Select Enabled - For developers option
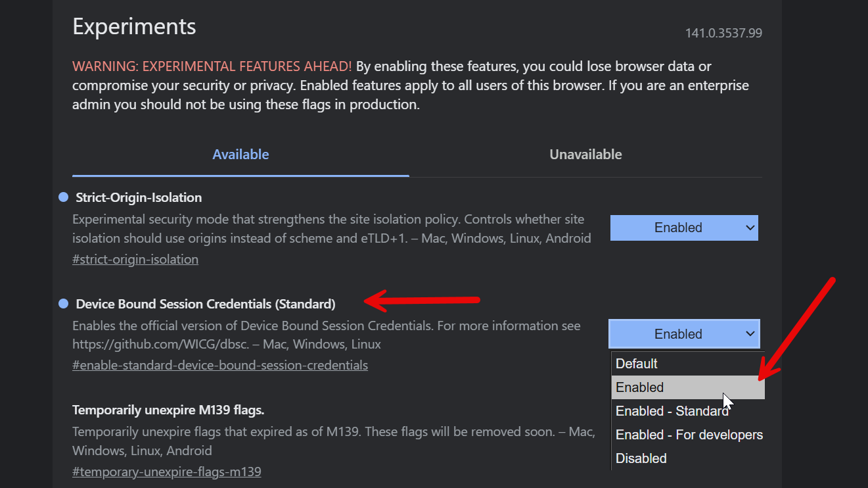 (x=689, y=435)
